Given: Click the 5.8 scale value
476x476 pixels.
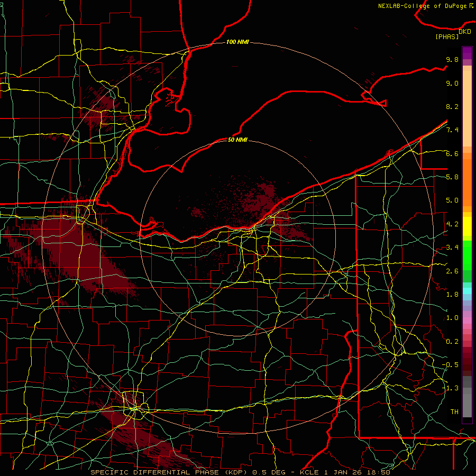Looking at the screenshot, I should click(x=452, y=177).
